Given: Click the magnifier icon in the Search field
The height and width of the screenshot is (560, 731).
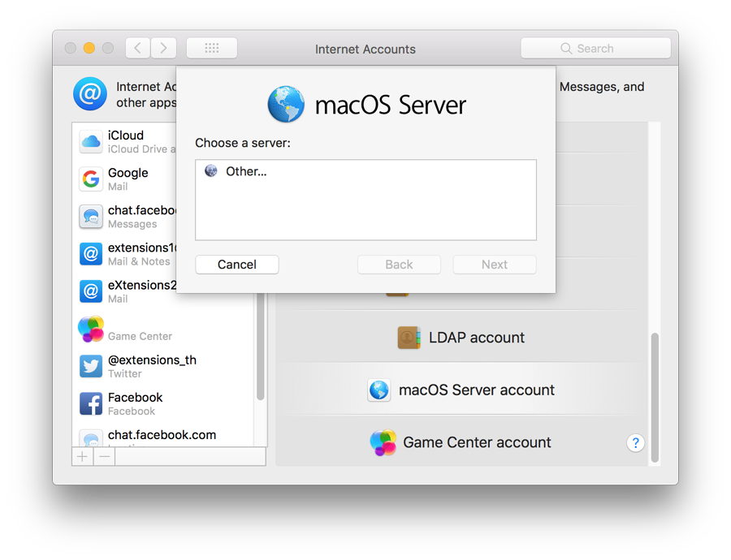Looking at the screenshot, I should (x=566, y=49).
